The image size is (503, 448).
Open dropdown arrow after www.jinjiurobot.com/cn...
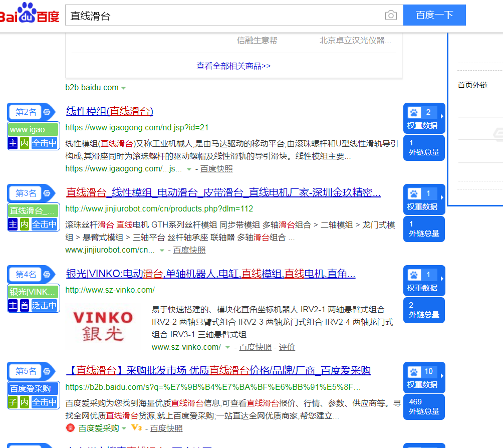pyautogui.click(x=161, y=250)
